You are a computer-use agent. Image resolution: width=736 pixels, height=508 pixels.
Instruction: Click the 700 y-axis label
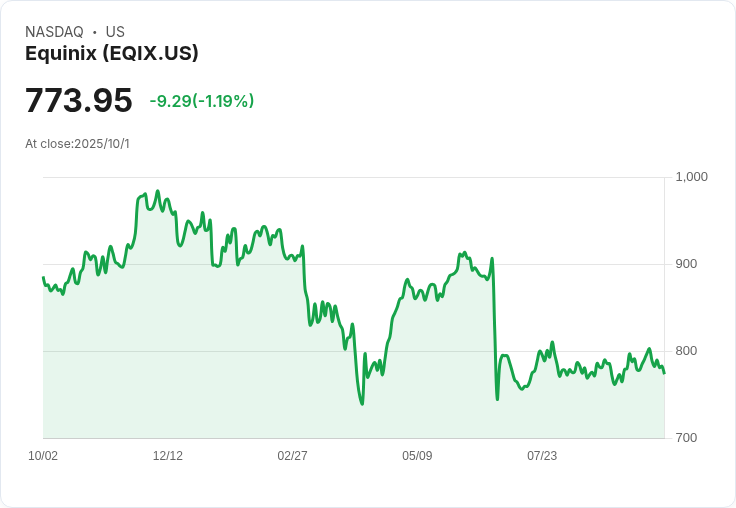click(x=686, y=438)
